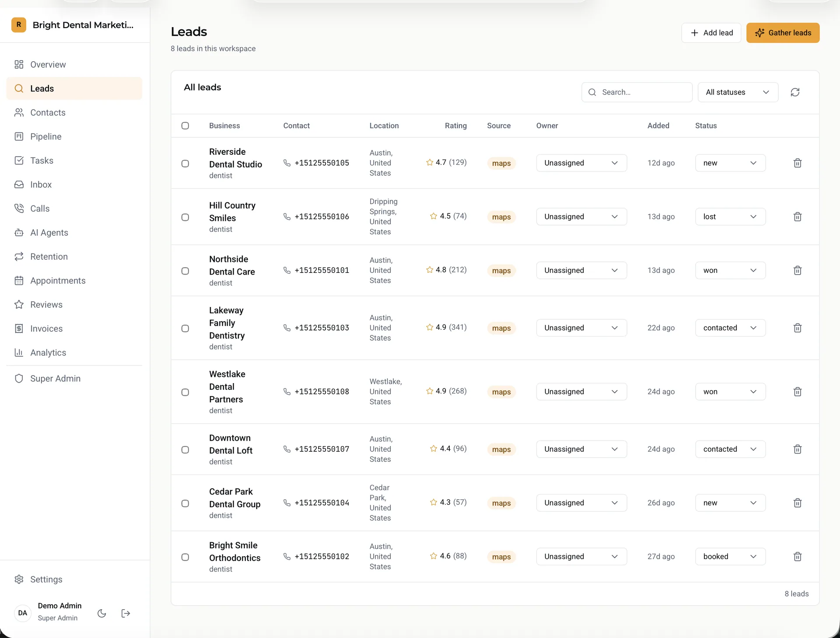Focus the Search leads field

637,92
